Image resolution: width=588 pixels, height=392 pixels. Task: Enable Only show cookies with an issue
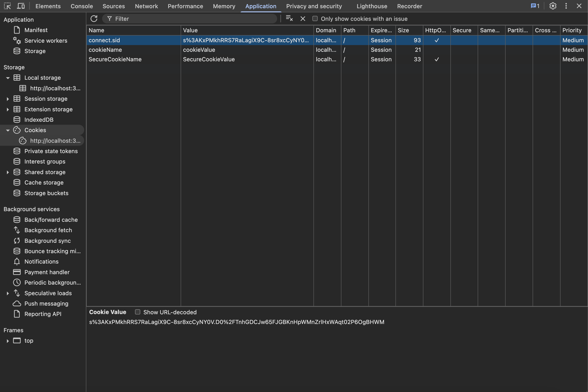[315, 18]
